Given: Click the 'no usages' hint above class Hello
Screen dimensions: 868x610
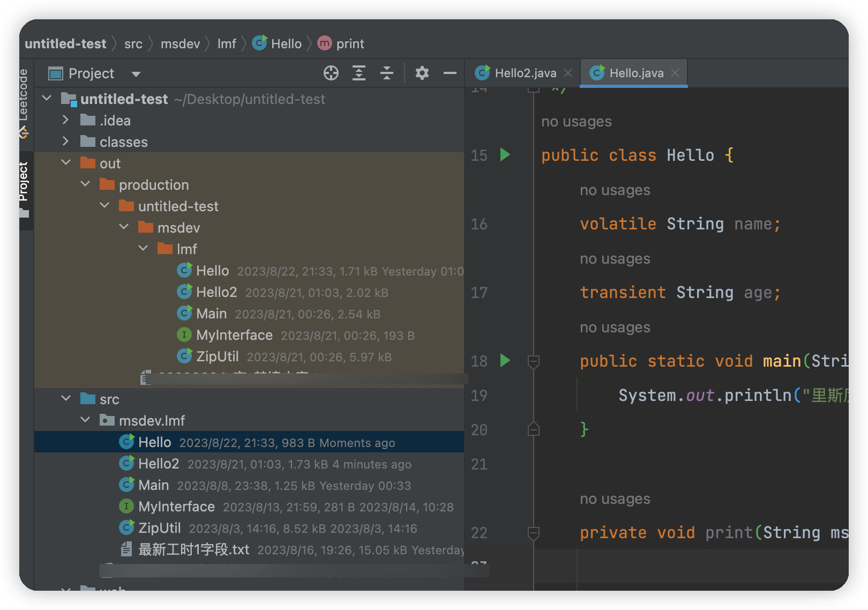Looking at the screenshot, I should (x=577, y=122).
